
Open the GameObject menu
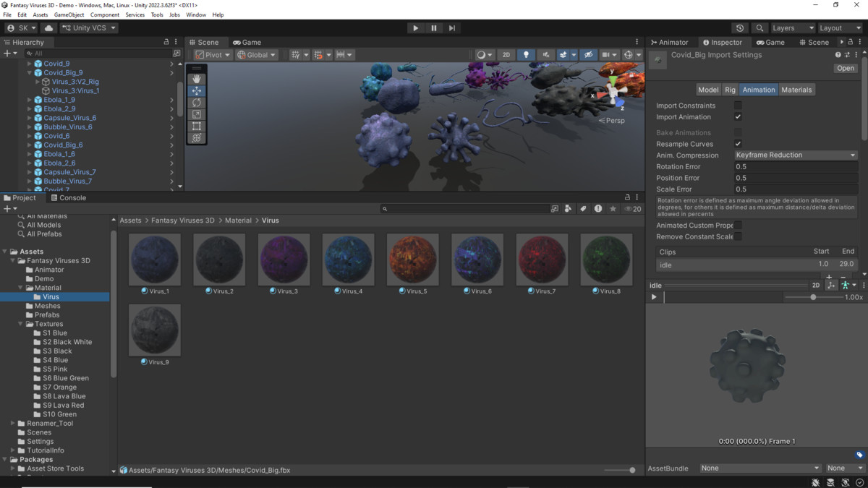click(x=69, y=14)
